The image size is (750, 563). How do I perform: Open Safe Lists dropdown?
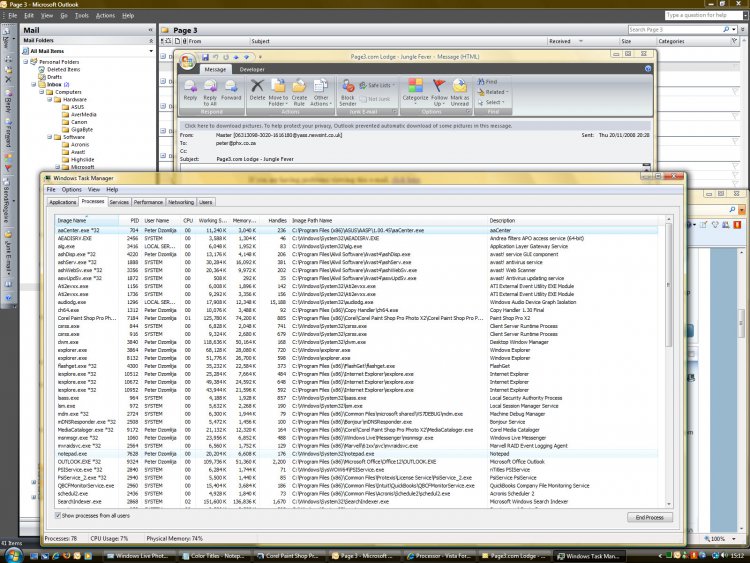(377, 85)
